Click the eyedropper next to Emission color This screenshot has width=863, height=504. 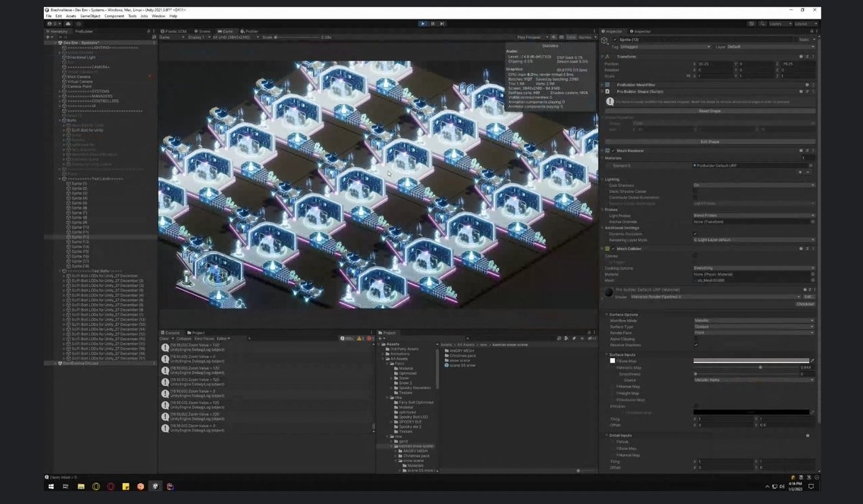coord(813,412)
